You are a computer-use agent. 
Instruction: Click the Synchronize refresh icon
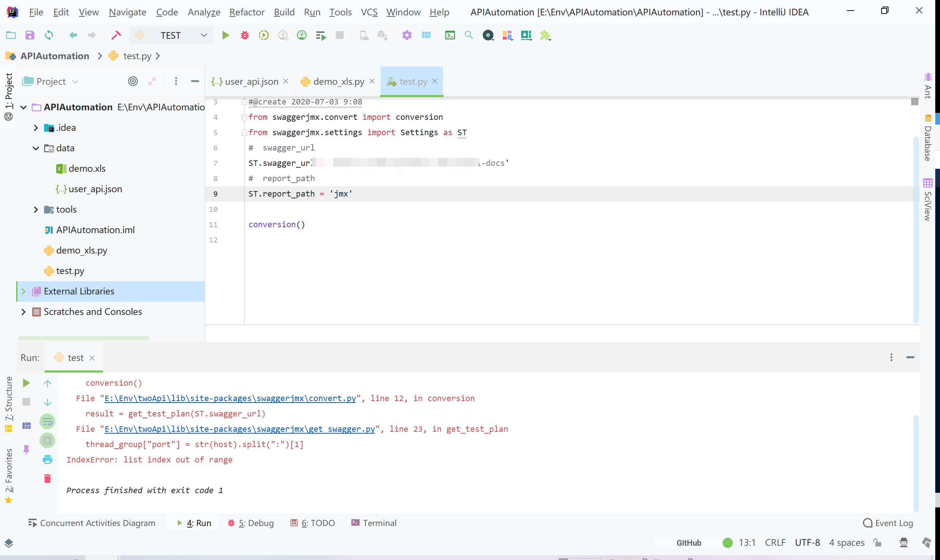[49, 35]
